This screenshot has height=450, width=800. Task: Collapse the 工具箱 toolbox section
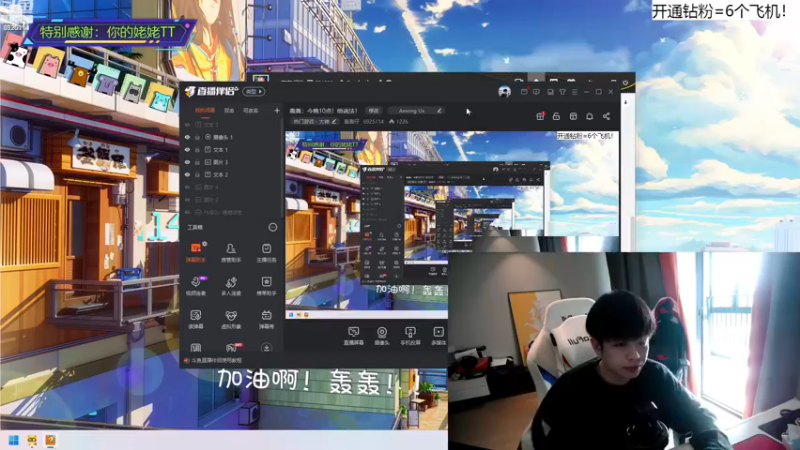pyautogui.click(x=273, y=227)
